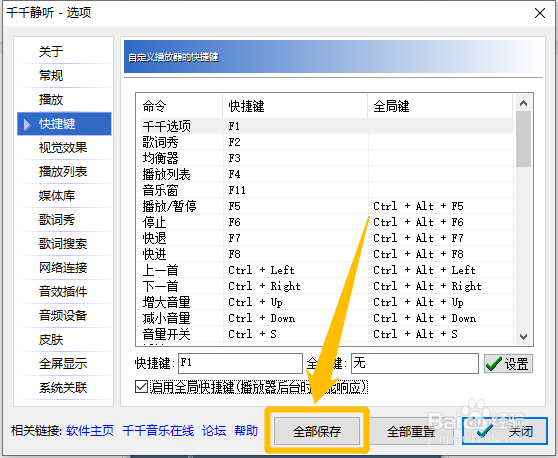This screenshot has width=558, height=458.
Task: Select the 快捷键 category in sidebar
Action: (64, 124)
